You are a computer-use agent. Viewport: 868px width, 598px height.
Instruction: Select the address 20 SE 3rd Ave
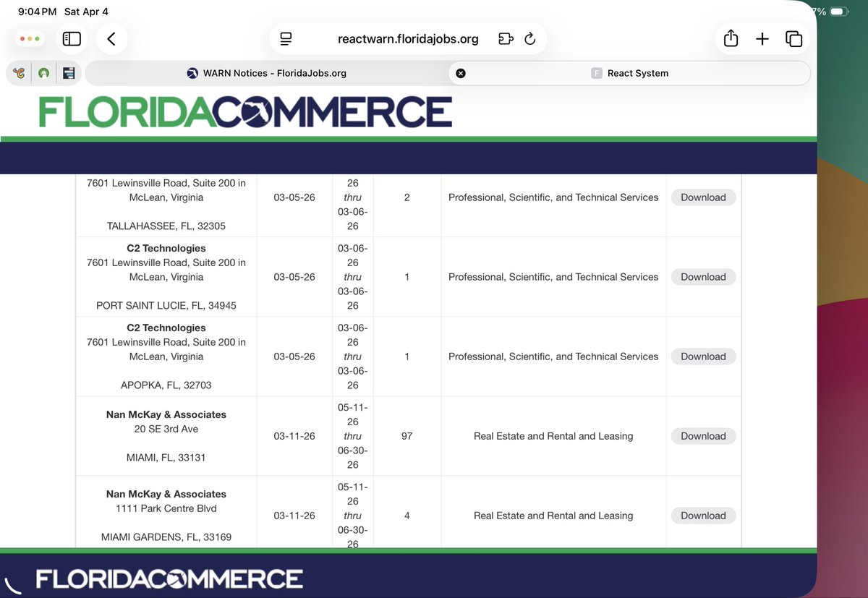pos(166,429)
